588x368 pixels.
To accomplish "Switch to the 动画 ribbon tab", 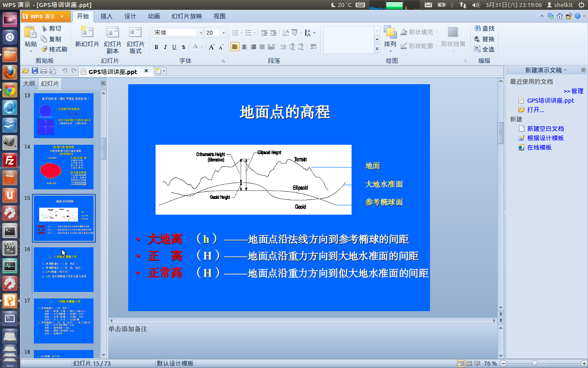I will coord(154,16).
